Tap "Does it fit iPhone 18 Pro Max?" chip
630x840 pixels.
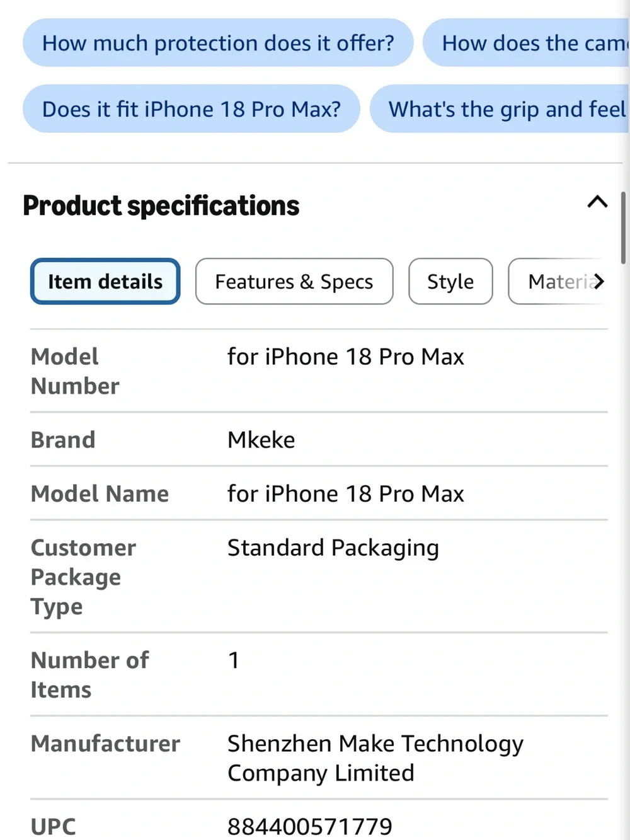pos(192,109)
